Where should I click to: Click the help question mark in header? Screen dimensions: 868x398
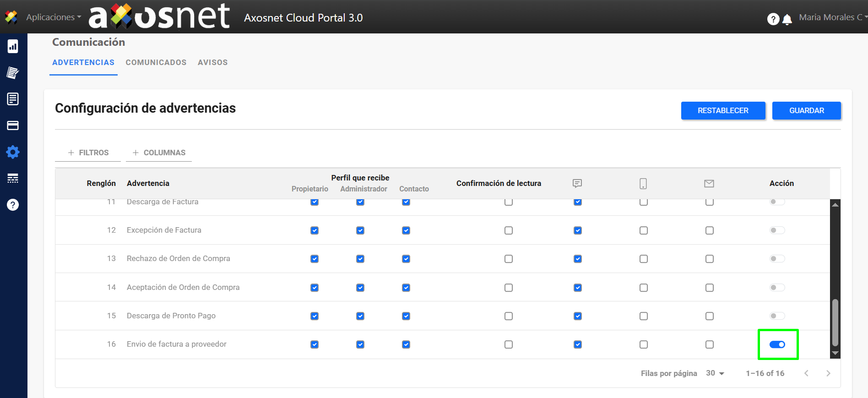(773, 19)
